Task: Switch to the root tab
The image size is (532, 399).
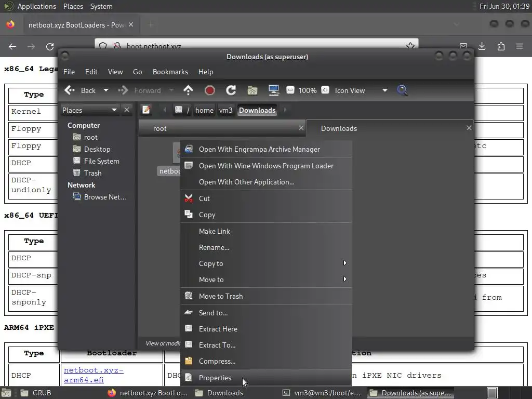Action: [222, 129]
